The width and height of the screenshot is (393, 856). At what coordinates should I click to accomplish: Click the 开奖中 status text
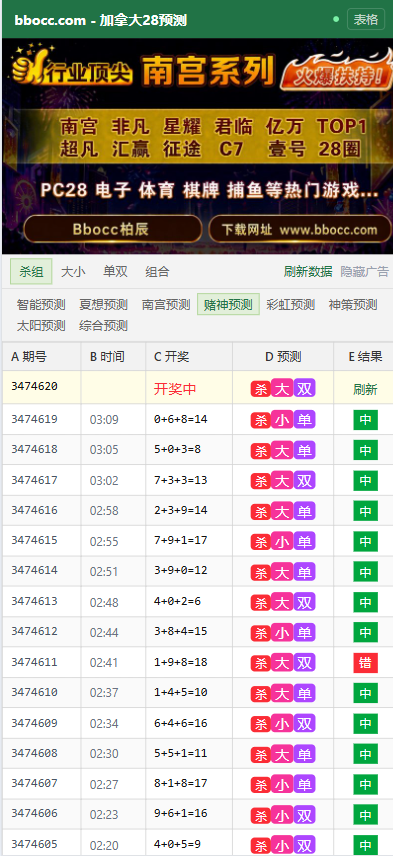[175, 389]
